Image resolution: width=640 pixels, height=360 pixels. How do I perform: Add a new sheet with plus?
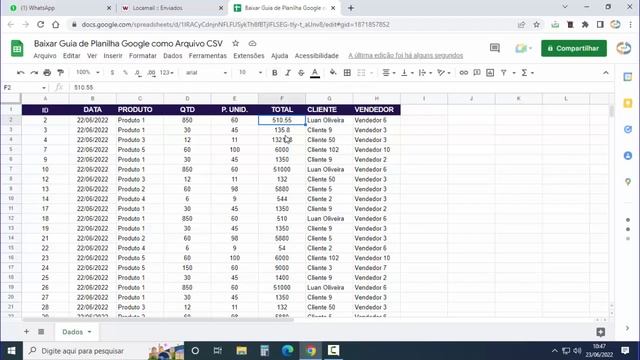tap(27, 331)
